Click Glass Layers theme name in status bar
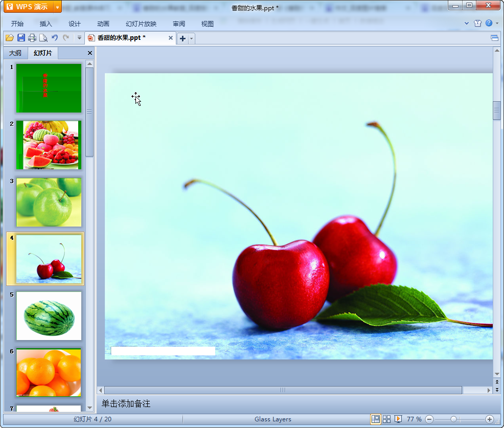 tap(273, 419)
